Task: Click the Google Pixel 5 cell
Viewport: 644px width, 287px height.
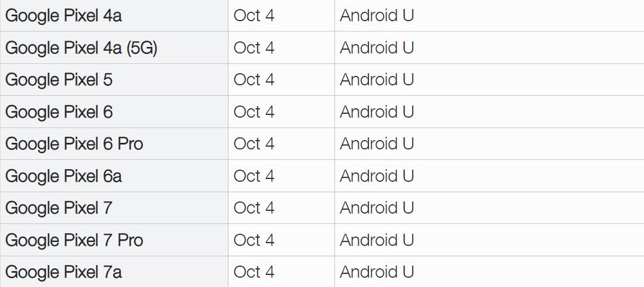Action: [x=114, y=80]
